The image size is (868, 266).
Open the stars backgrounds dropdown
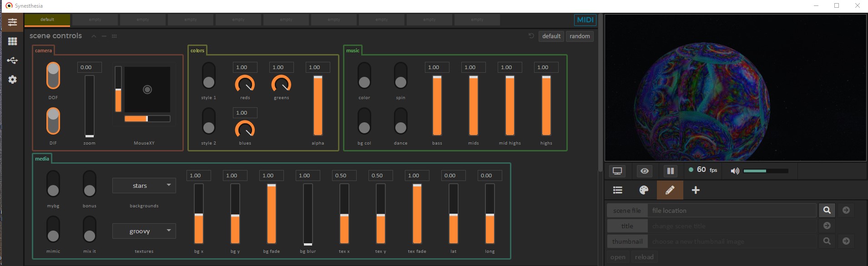(144, 186)
